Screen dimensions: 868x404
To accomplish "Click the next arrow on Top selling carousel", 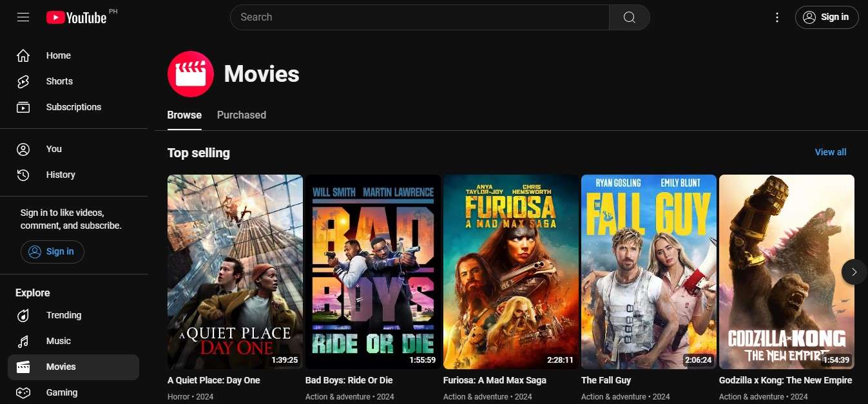I will point(854,272).
